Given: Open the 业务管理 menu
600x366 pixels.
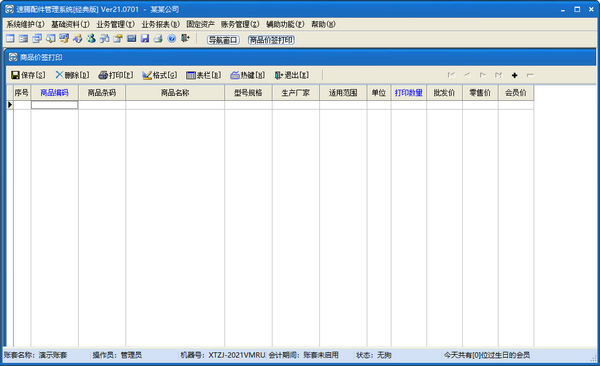Looking at the screenshot, I should (x=116, y=24).
